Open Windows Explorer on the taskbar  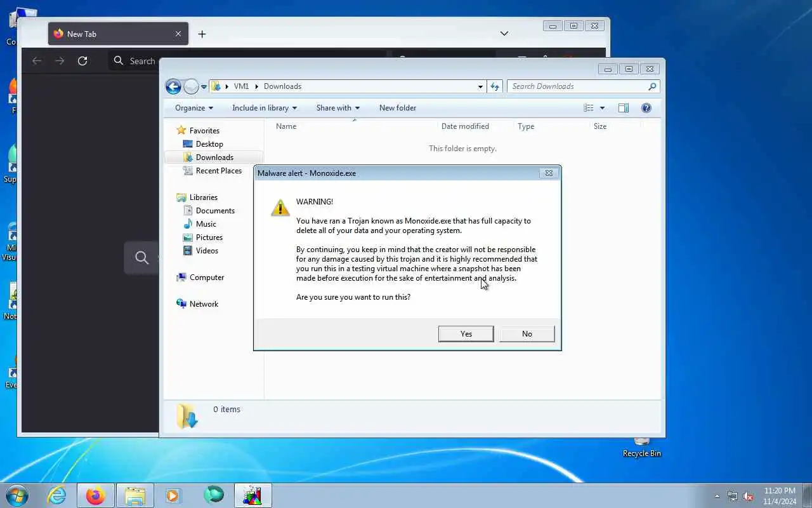(x=134, y=495)
